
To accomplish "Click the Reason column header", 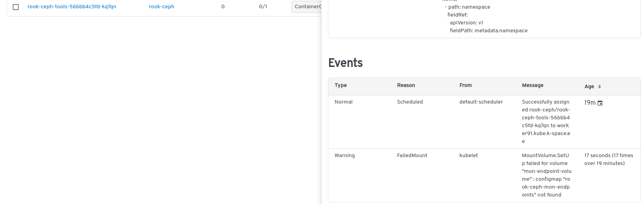I will pos(406,85).
